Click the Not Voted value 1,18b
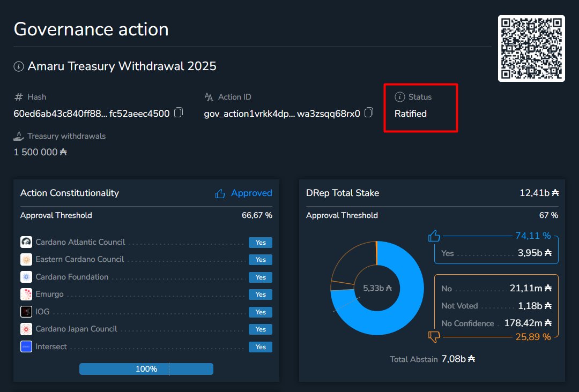The image size is (579, 392). click(x=535, y=306)
